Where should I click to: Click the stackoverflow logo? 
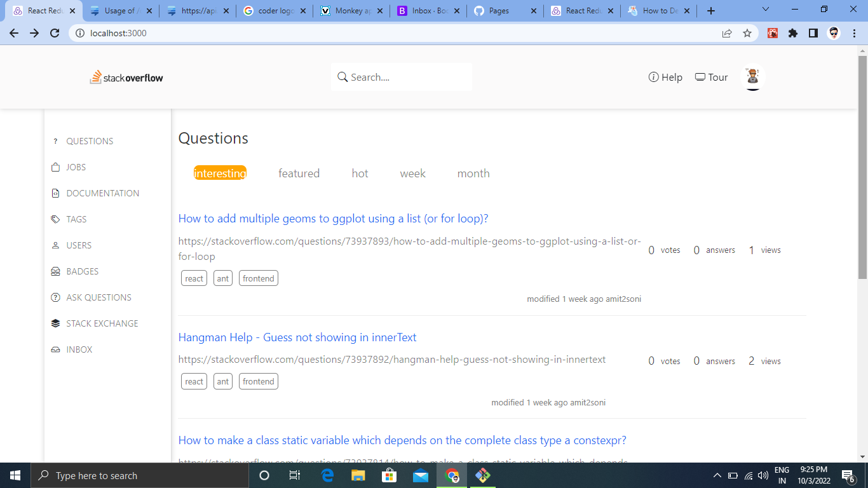tap(126, 77)
